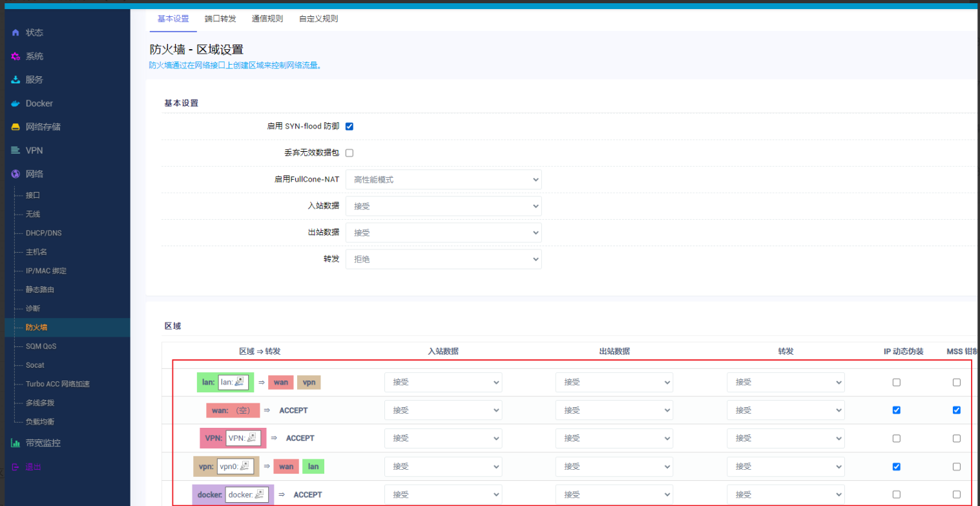This screenshot has height=506, width=980.
Task: Click the tan vpn forward badge in lan row
Action: 309,383
